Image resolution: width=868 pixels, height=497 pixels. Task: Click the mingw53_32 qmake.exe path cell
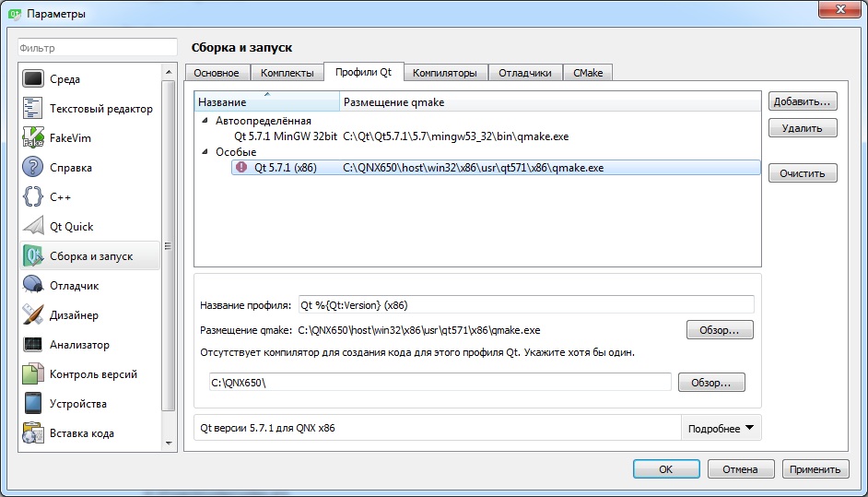click(455, 136)
